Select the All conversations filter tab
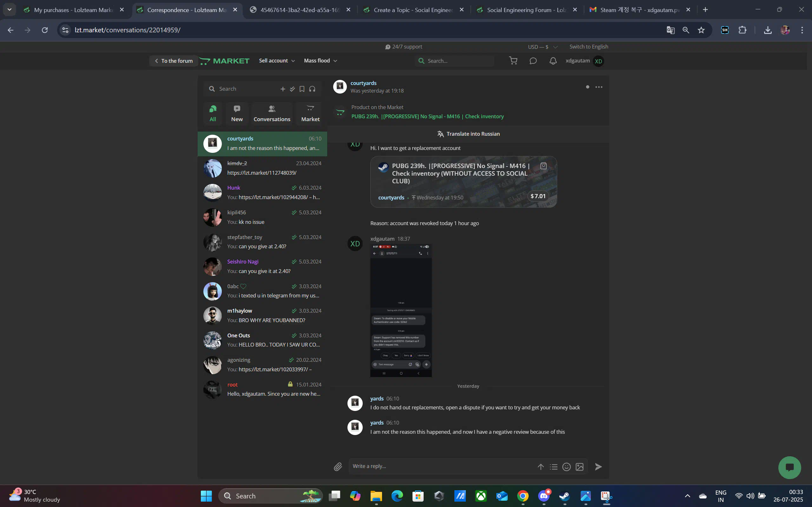 pos(213,113)
